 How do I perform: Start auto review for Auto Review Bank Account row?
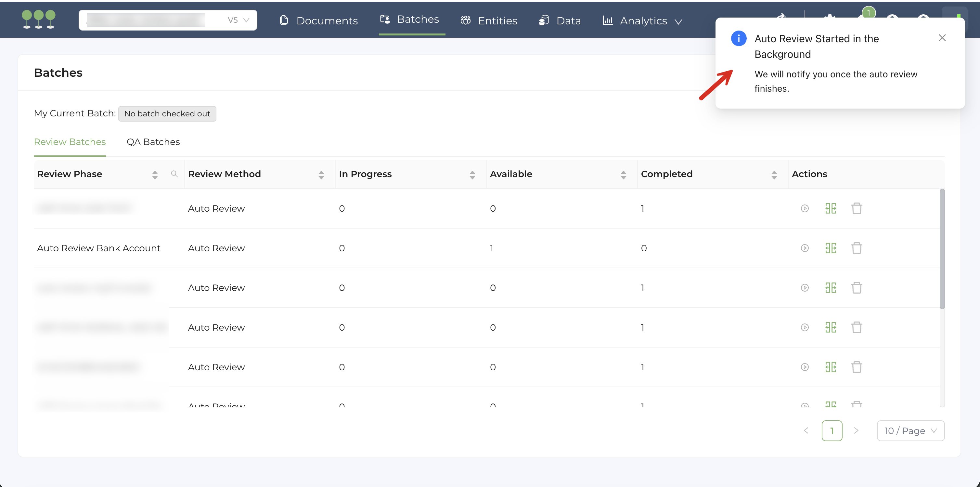coord(805,248)
